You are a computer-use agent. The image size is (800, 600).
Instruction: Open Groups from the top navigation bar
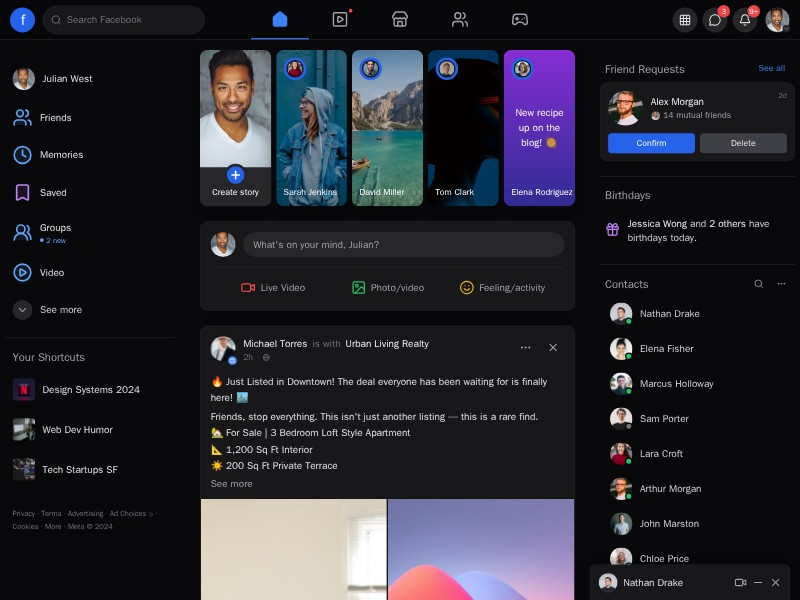460,19
